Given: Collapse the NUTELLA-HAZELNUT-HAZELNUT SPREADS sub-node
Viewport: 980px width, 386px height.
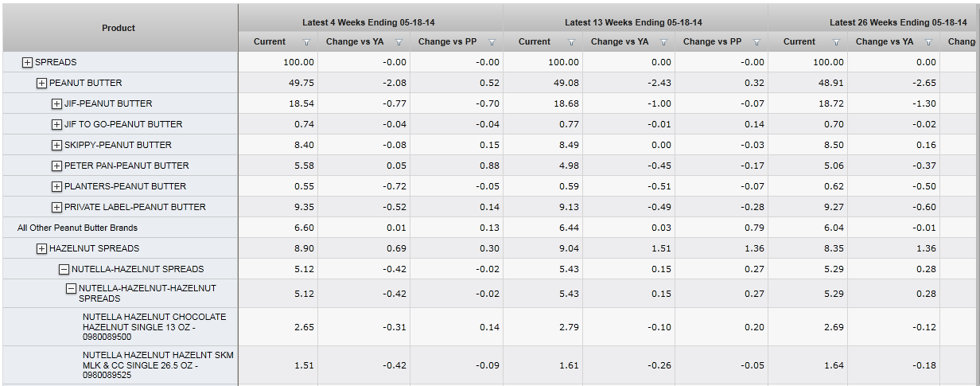Looking at the screenshot, I should tap(71, 289).
